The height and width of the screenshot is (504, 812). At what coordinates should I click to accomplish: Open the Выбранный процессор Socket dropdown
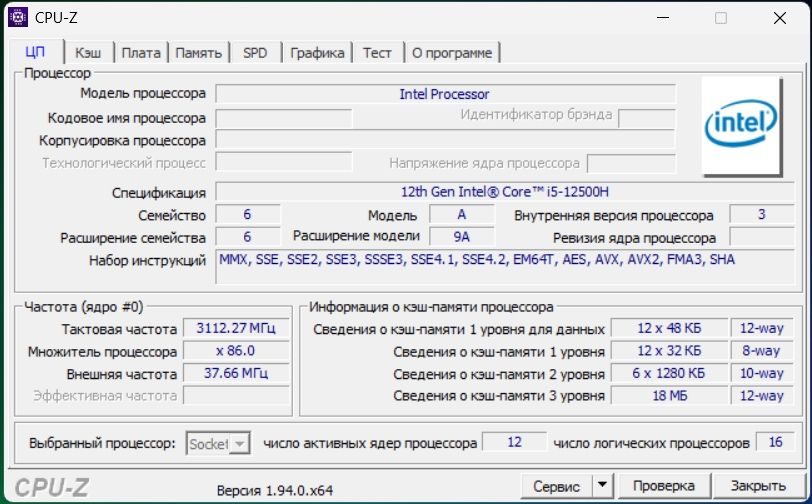point(218,444)
